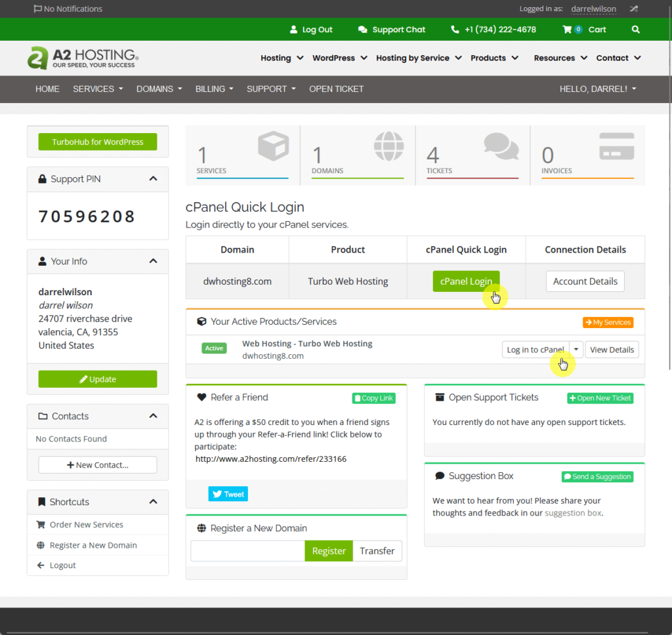
Task: Open the Billing menu
Action: tap(214, 89)
